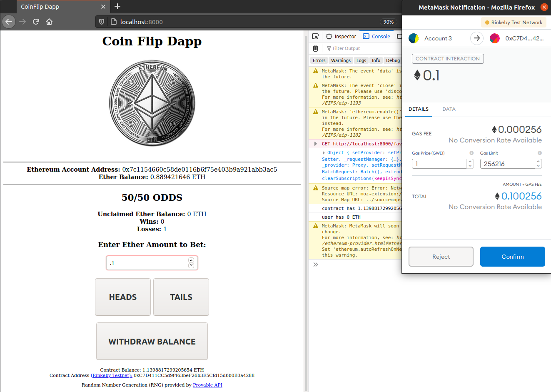Click the browser forward arrow
Viewport: 551px width, 392px height.
22,22
